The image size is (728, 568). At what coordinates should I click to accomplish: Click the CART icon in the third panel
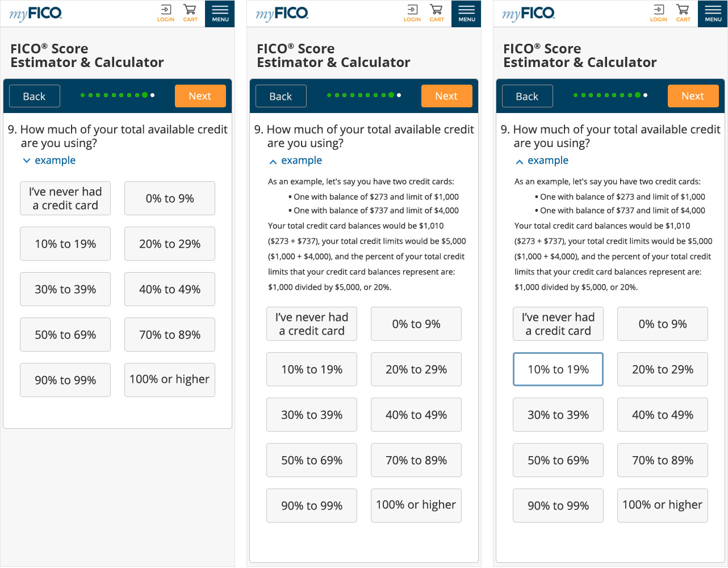click(x=683, y=12)
